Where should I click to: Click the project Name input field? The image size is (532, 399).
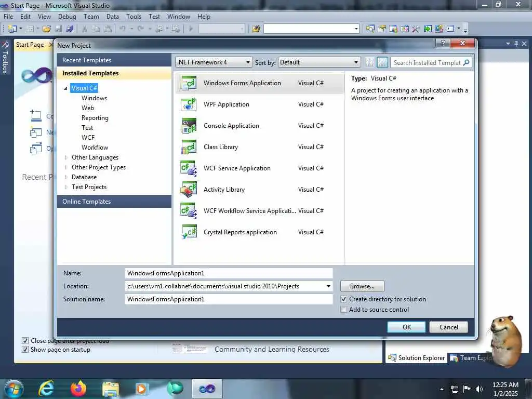229,273
